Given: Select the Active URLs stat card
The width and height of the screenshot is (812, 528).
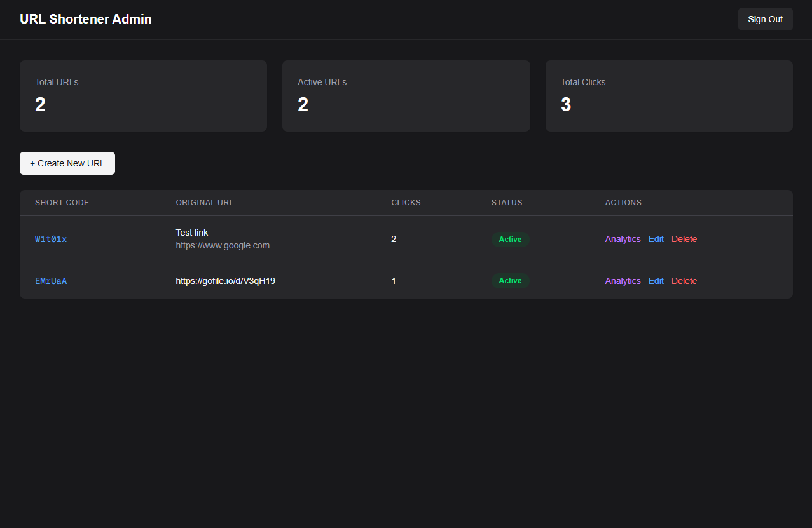Looking at the screenshot, I should pyautogui.click(x=406, y=96).
